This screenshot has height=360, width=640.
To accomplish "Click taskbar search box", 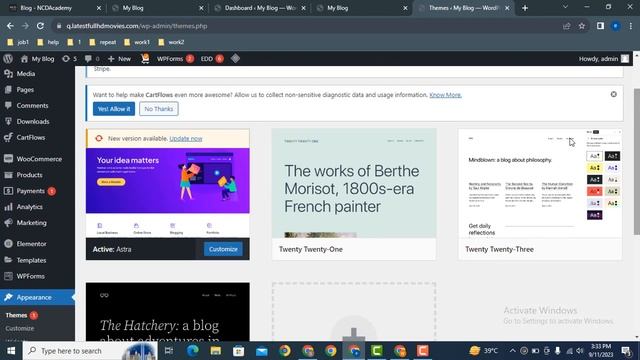I will [x=90, y=351].
